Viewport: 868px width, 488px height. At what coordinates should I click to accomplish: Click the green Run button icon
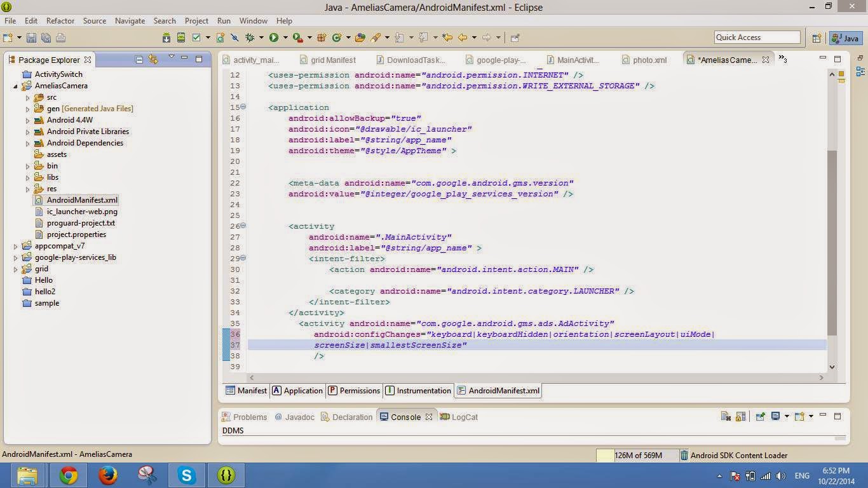(274, 37)
